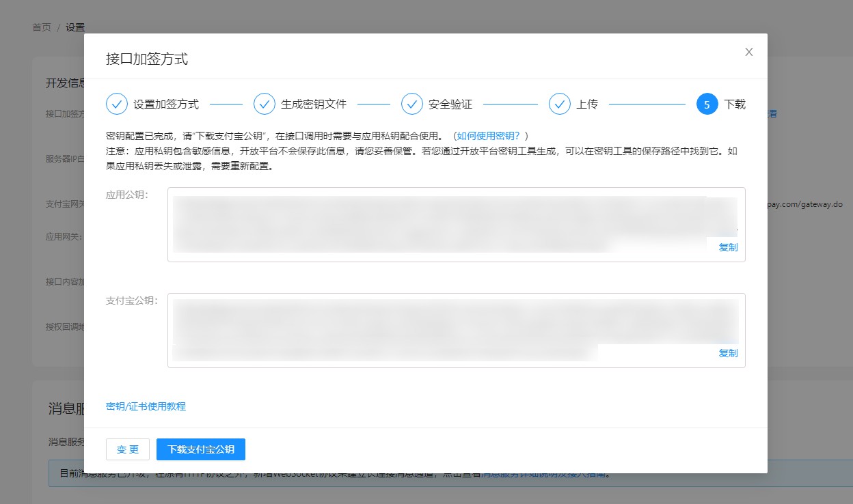Click the 支付宝公钥： field label

click(x=132, y=300)
